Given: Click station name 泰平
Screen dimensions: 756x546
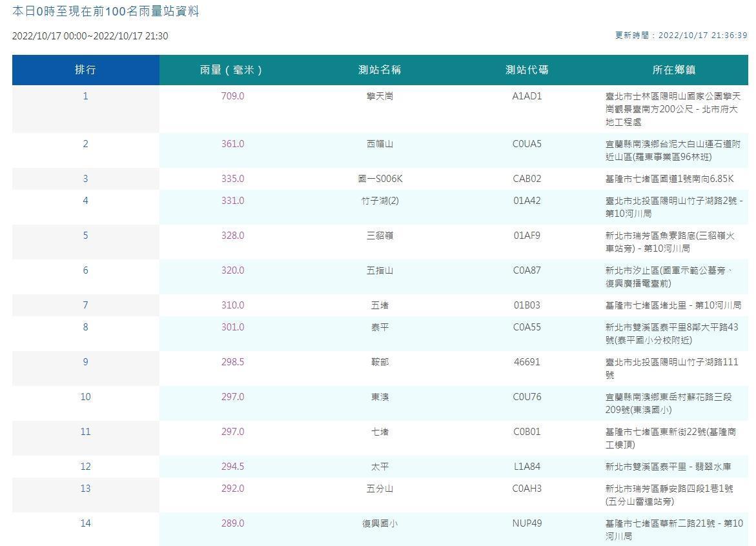Looking at the screenshot, I should [380, 327].
